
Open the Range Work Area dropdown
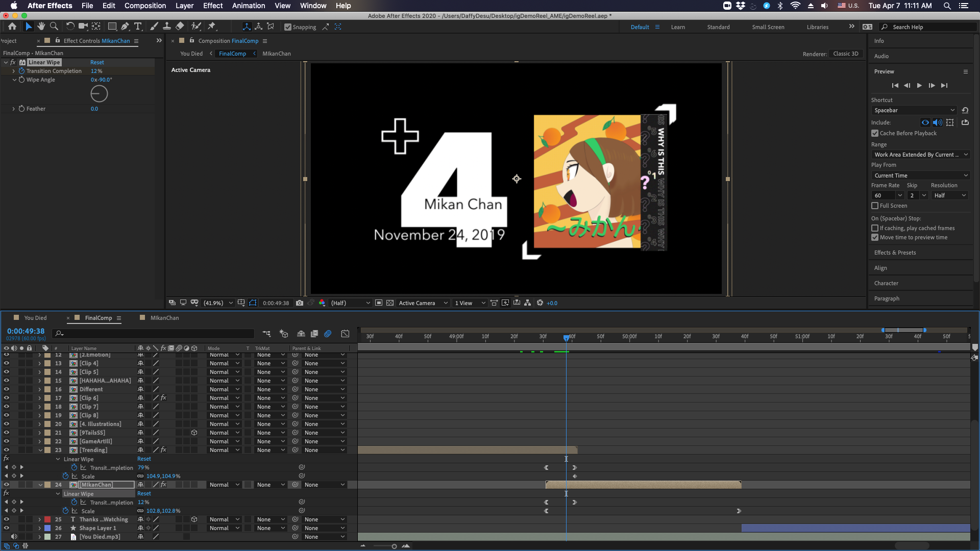921,155
